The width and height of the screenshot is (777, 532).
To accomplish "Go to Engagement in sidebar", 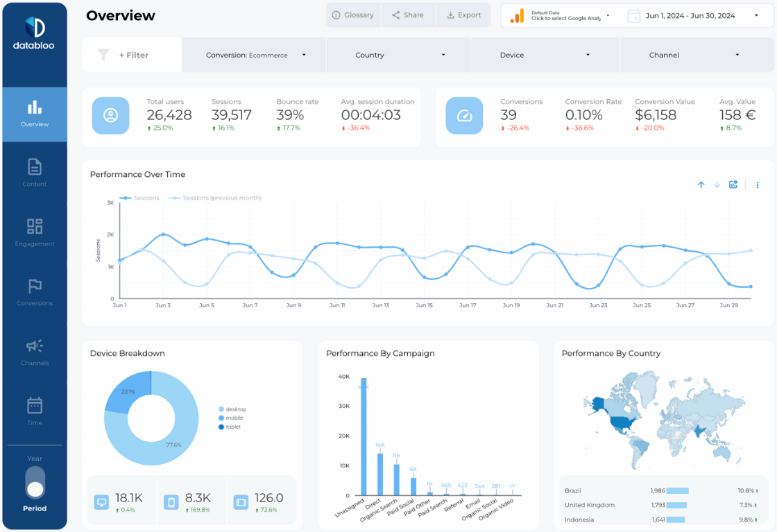I will (x=35, y=233).
